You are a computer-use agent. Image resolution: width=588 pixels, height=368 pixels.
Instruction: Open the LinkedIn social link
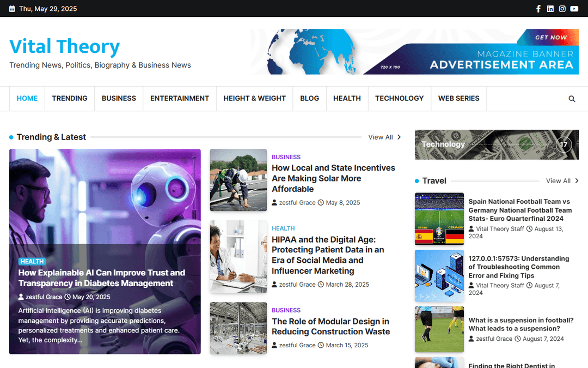point(550,9)
